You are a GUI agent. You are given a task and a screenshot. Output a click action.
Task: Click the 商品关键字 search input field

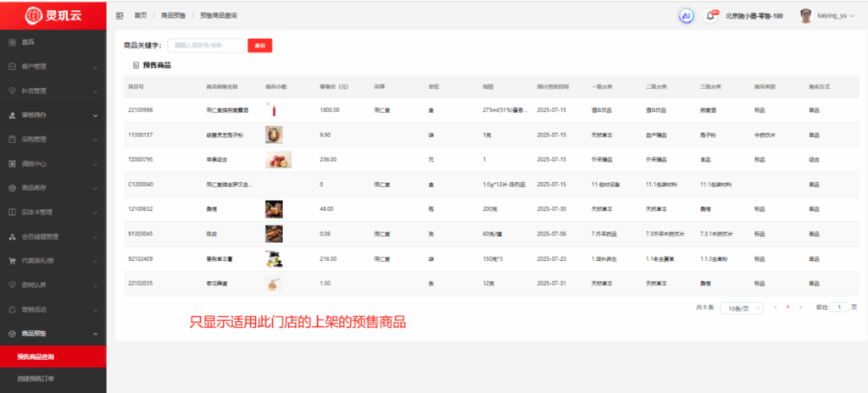click(206, 46)
